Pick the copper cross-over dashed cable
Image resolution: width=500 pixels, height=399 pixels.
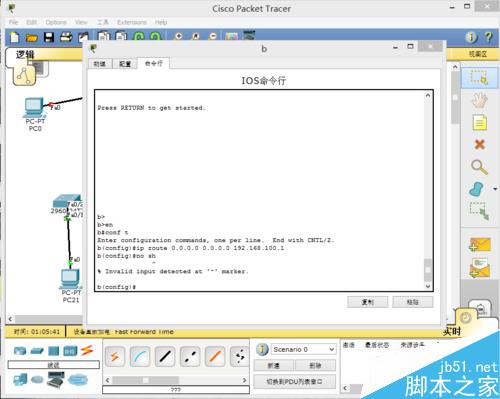(x=190, y=356)
